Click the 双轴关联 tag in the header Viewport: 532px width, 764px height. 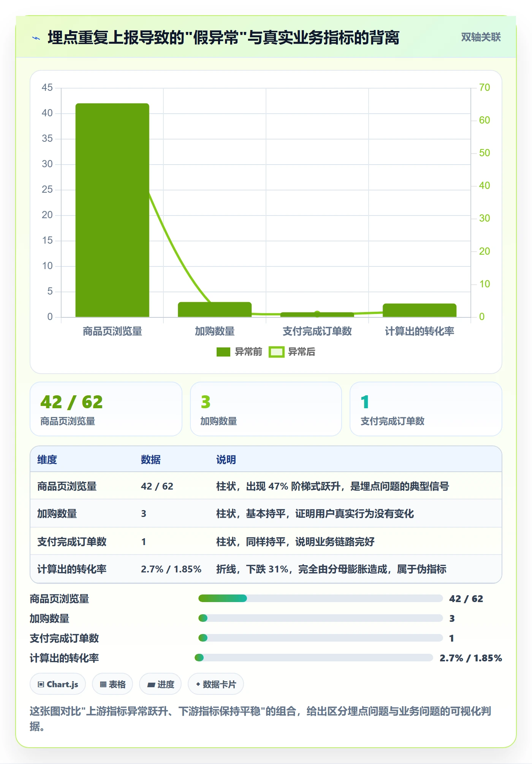[x=481, y=37]
